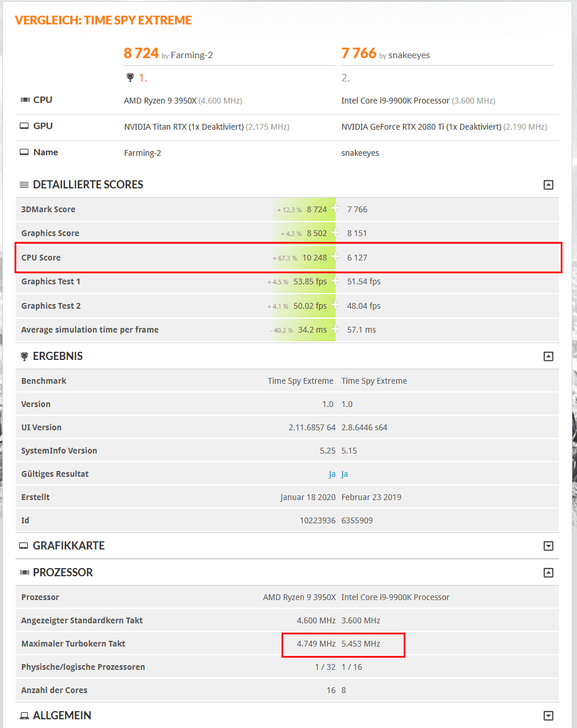Click plus marker on simulation time row
Image resolution: width=577 pixels, height=728 pixels.
pos(335,329)
